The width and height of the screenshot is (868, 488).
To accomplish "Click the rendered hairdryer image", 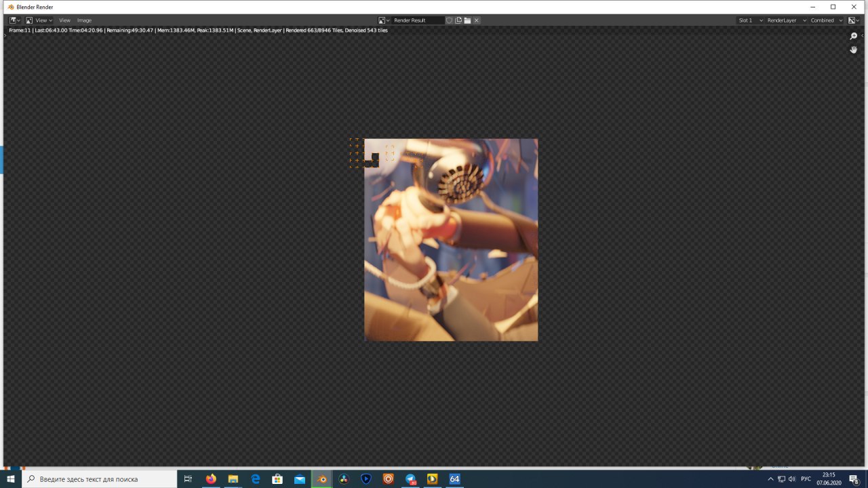I will [x=451, y=240].
